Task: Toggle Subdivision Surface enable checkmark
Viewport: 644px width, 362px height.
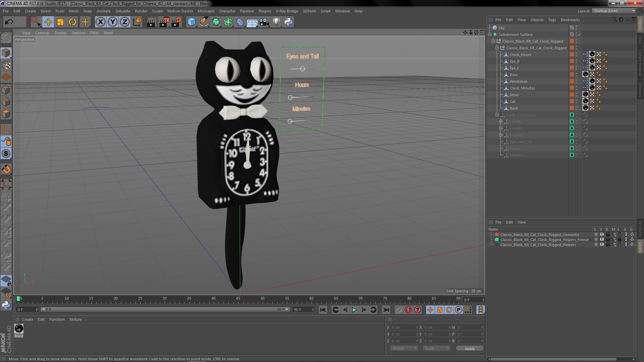Action: point(579,35)
